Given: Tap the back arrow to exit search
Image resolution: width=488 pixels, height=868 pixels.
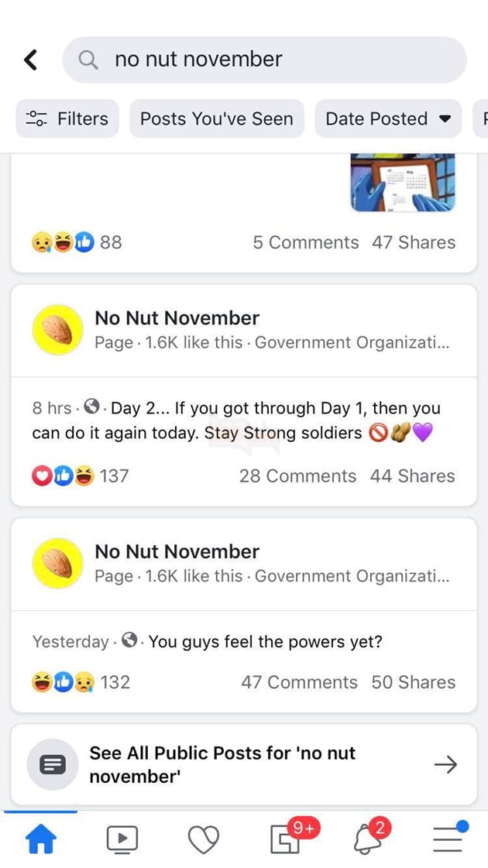Looking at the screenshot, I should 29,59.
